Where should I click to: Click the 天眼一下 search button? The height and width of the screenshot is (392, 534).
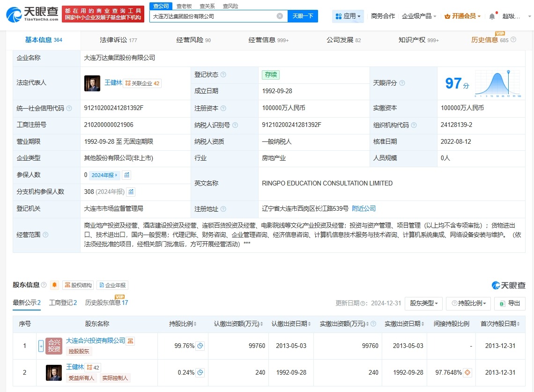tap(303, 15)
